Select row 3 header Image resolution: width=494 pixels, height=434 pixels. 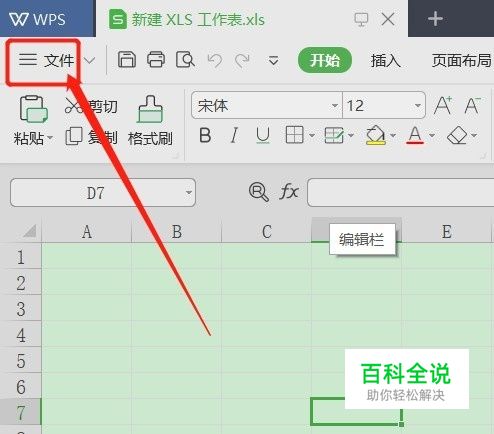tap(21, 309)
